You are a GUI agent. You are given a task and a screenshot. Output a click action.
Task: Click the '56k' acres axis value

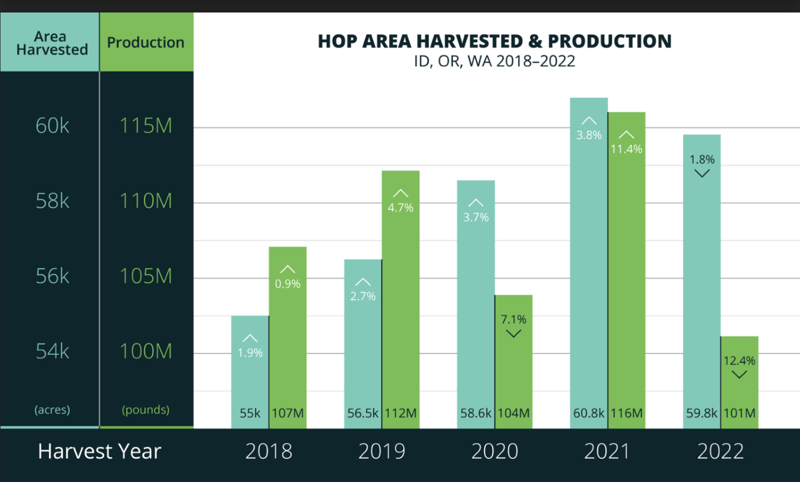coord(52,276)
